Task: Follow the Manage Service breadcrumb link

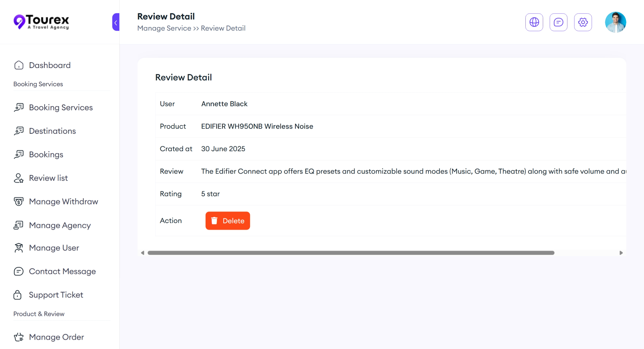Action: click(164, 28)
